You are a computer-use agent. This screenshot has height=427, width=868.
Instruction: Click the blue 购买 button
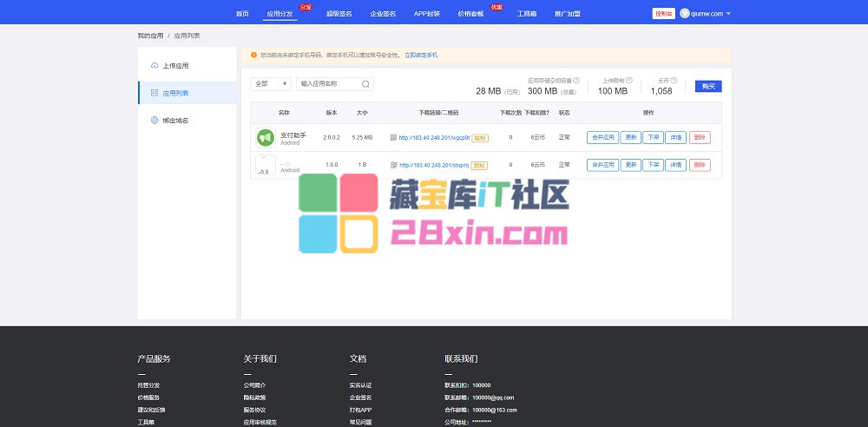pyautogui.click(x=708, y=86)
